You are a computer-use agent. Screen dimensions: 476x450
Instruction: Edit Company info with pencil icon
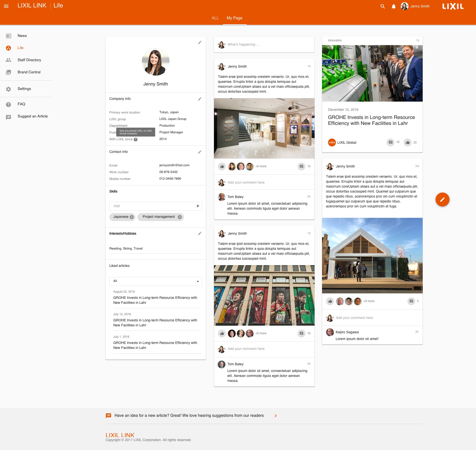(x=200, y=99)
